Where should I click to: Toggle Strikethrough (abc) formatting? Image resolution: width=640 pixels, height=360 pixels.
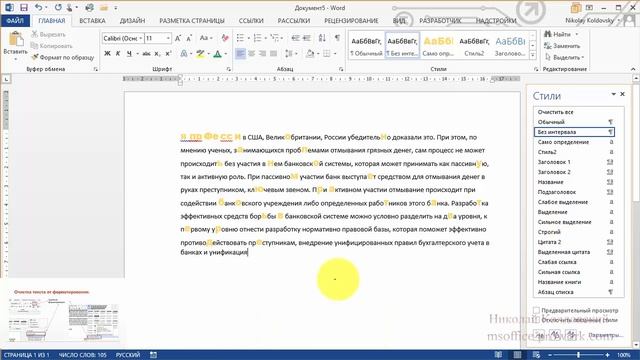(146, 53)
